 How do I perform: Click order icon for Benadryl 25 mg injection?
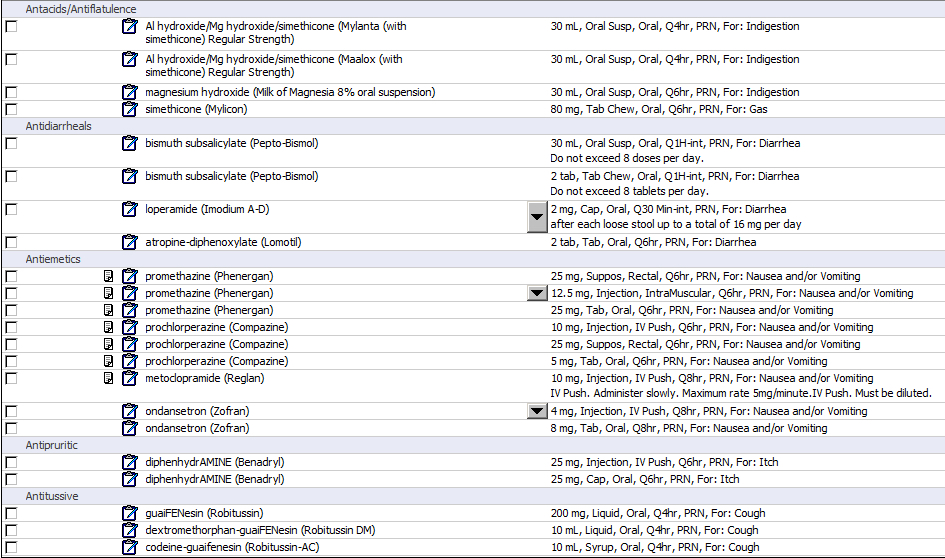[x=130, y=462]
